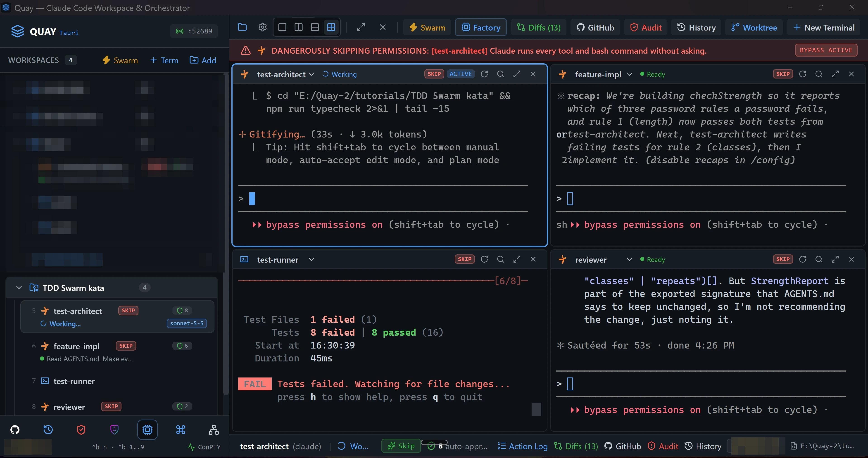Click the Audit button in top toolbar
Image resolution: width=868 pixels, height=458 pixels.
(x=646, y=27)
